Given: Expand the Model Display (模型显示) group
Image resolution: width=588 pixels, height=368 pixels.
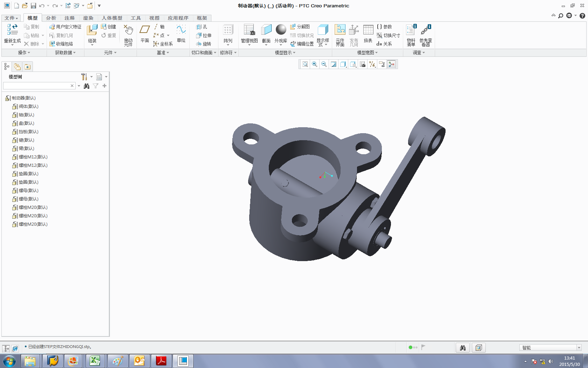Looking at the screenshot, I should 285,53.
